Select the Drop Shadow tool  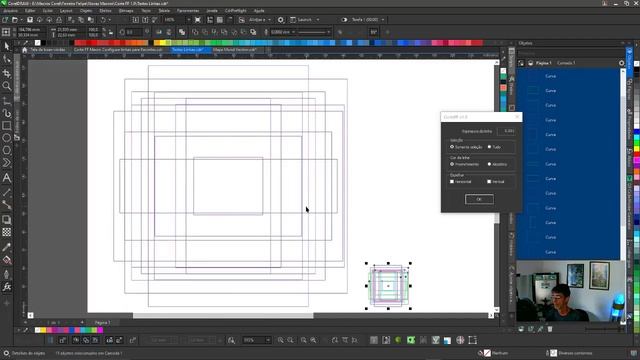[x=7, y=220]
